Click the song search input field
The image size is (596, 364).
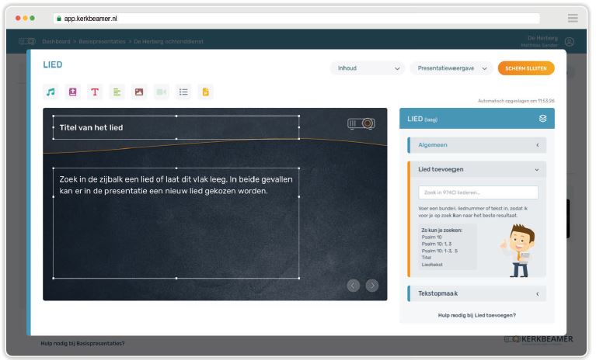click(x=478, y=192)
